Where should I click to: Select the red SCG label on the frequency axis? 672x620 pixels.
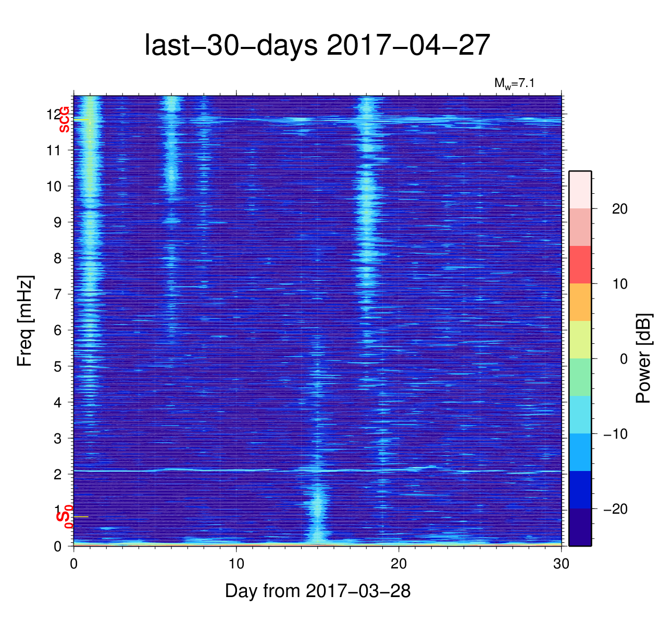[x=64, y=120]
